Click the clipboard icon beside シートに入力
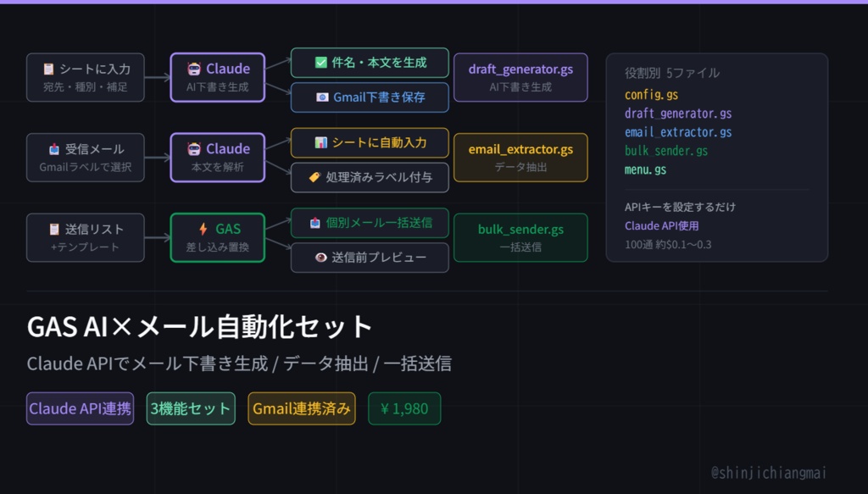Screen dimensions: 868x494 (x=48, y=69)
